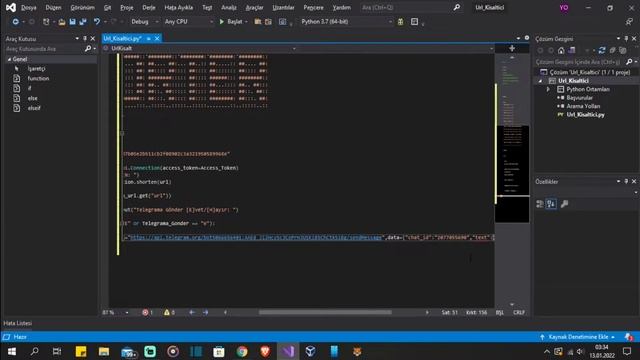The image size is (640, 360).
Task: Click the Solution Explorer home icon
Action: (x=561, y=50)
